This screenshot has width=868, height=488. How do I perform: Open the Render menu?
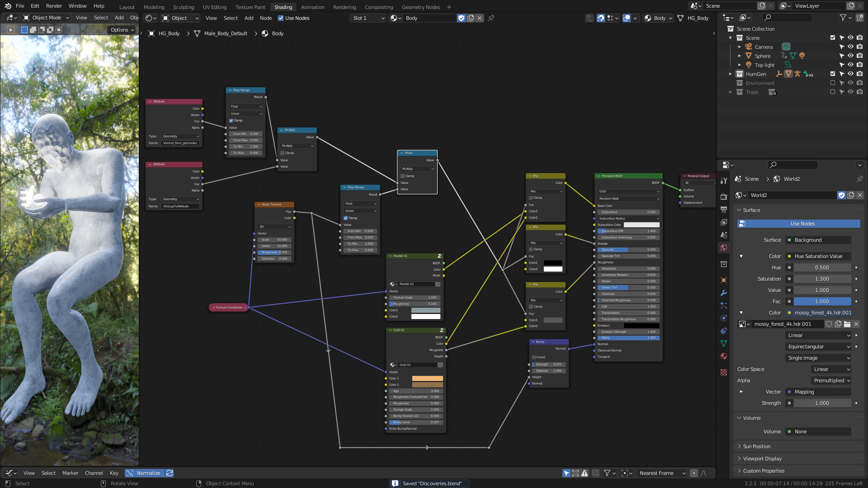tap(54, 6)
